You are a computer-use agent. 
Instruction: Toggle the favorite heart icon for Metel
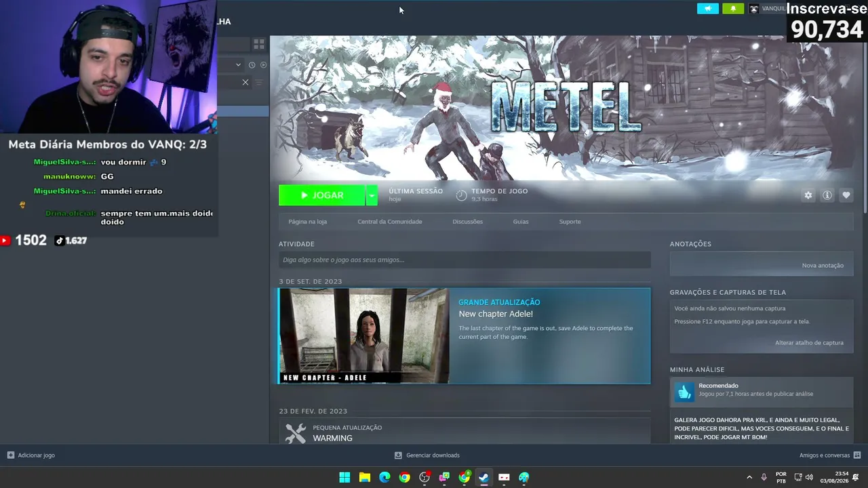[x=846, y=195]
